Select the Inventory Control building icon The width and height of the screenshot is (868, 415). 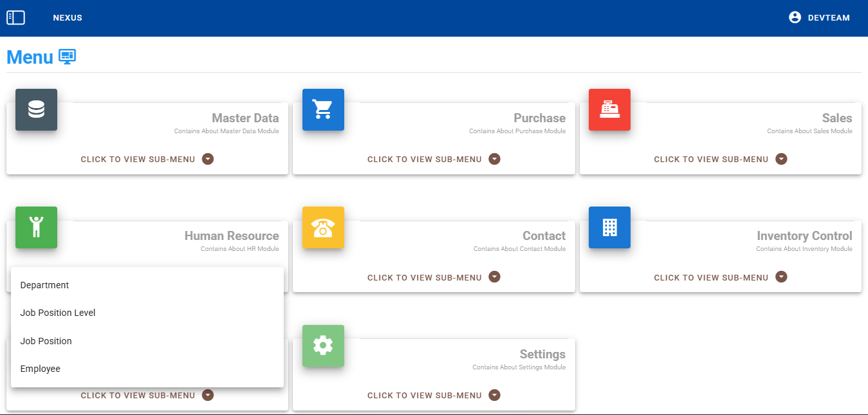[609, 227]
